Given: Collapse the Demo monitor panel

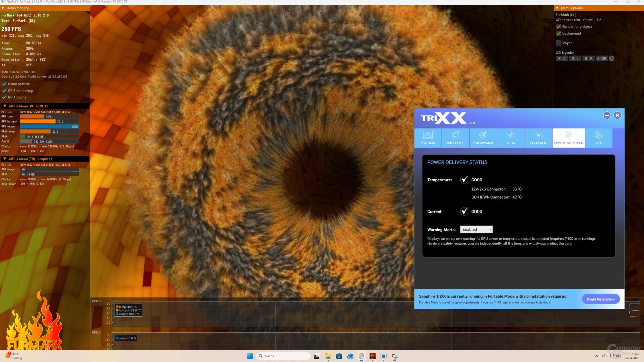Looking at the screenshot, I should click(x=3, y=8).
